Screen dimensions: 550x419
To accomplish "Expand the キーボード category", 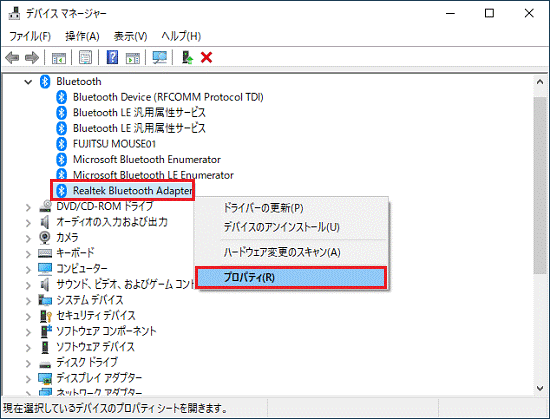I will [28, 254].
